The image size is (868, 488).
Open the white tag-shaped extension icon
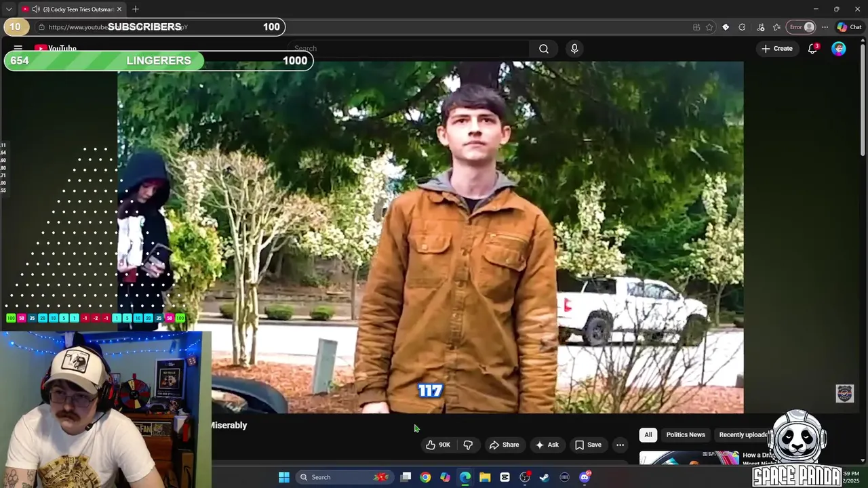(x=726, y=27)
